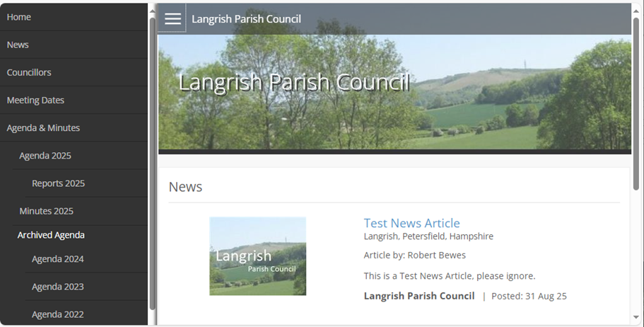Open Agenda 2022 archive
The width and height of the screenshot is (644, 327).
57,314
